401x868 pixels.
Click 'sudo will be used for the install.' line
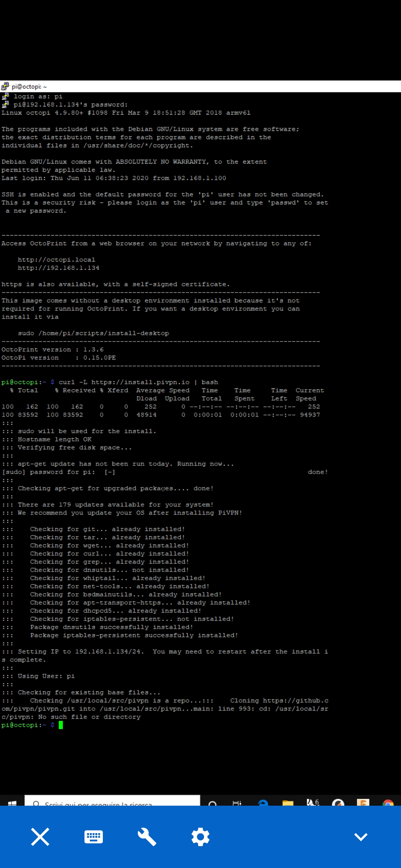87,431
